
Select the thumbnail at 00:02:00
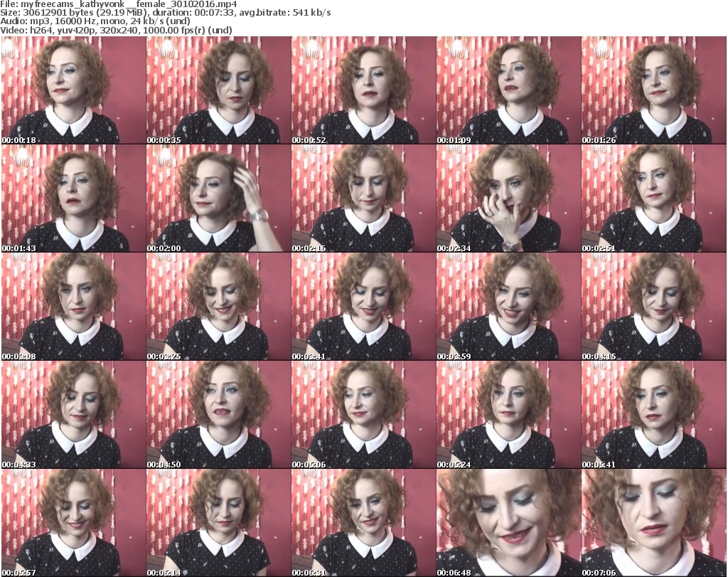(x=218, y=198)
